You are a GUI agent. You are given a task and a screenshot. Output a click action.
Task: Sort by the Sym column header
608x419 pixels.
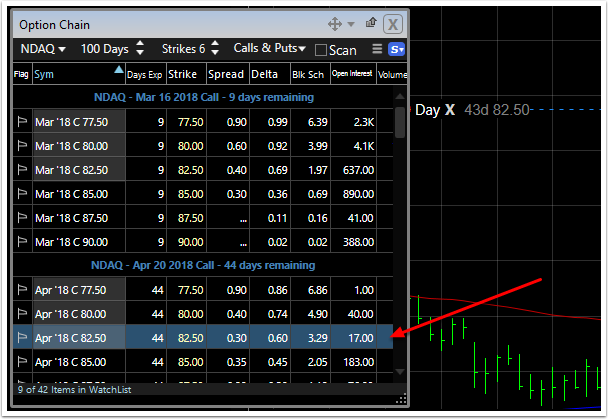79,74
